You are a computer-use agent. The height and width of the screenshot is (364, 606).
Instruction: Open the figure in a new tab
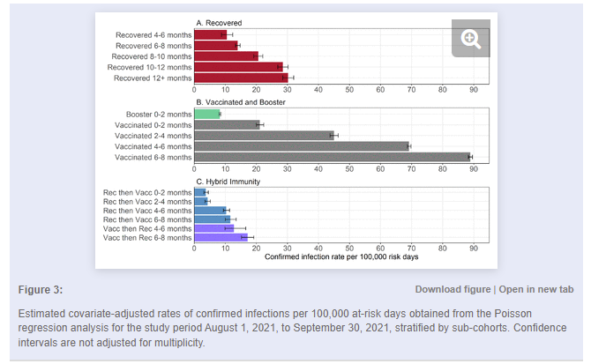pos(536,289)
